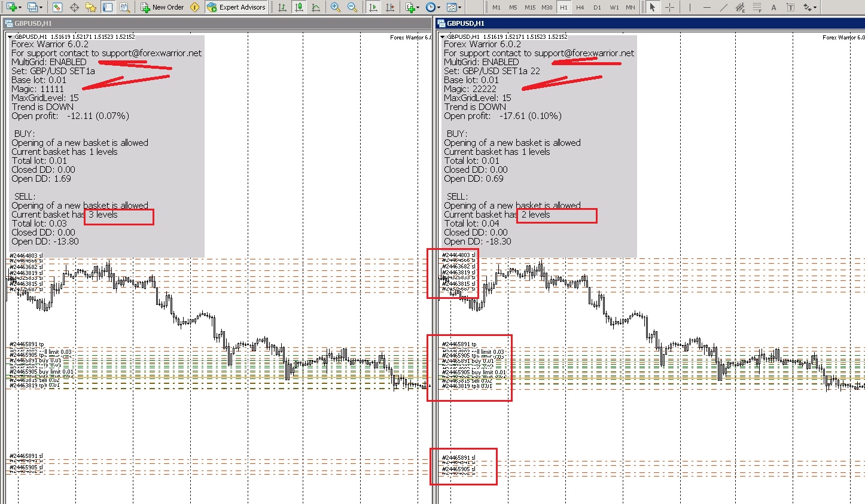
Task: Open the Templates icon
Action: pyautogui.click(x=452, y=7)
